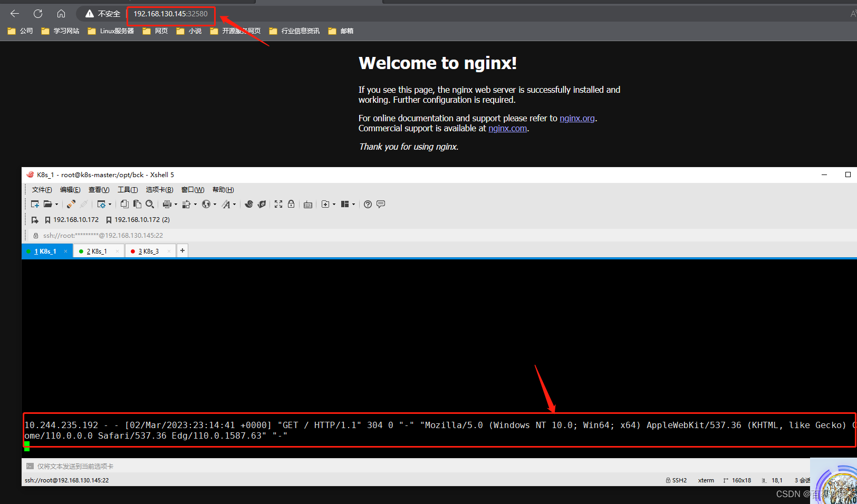The height and width of the screenshot is (504, 857).
Task: Expand dropdown arrow beside Open session icon
Action: [56, 205]
